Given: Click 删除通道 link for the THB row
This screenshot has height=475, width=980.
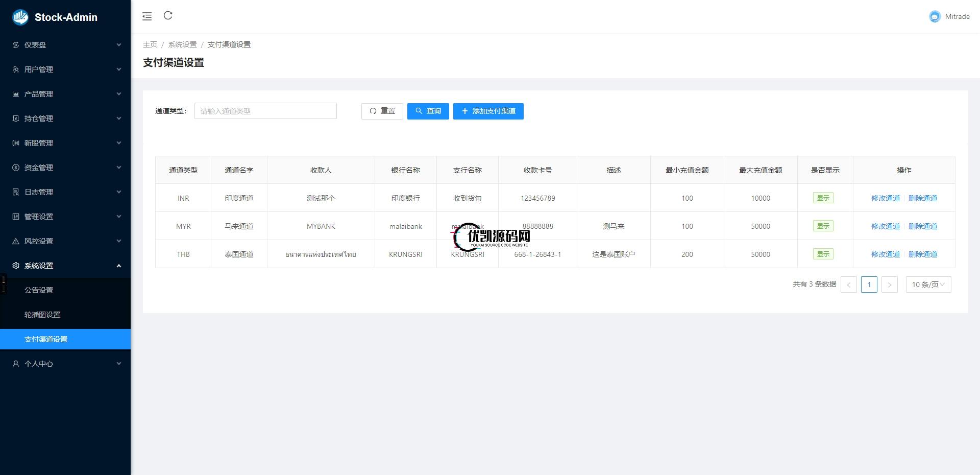Looking at the screenshot, I should (x=923, y=254).
